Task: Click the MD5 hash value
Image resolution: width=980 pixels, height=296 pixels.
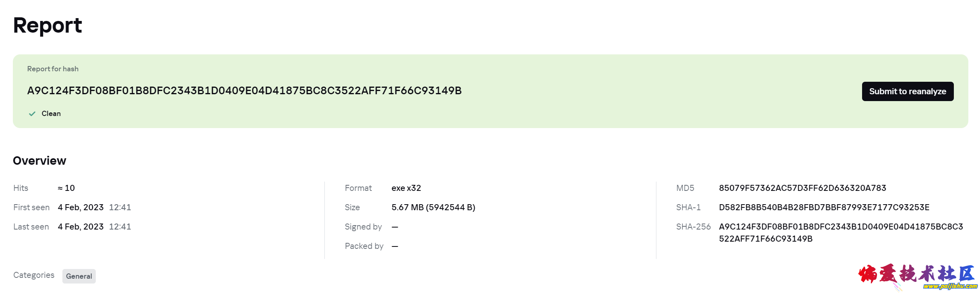Action: tap(802, 188)
